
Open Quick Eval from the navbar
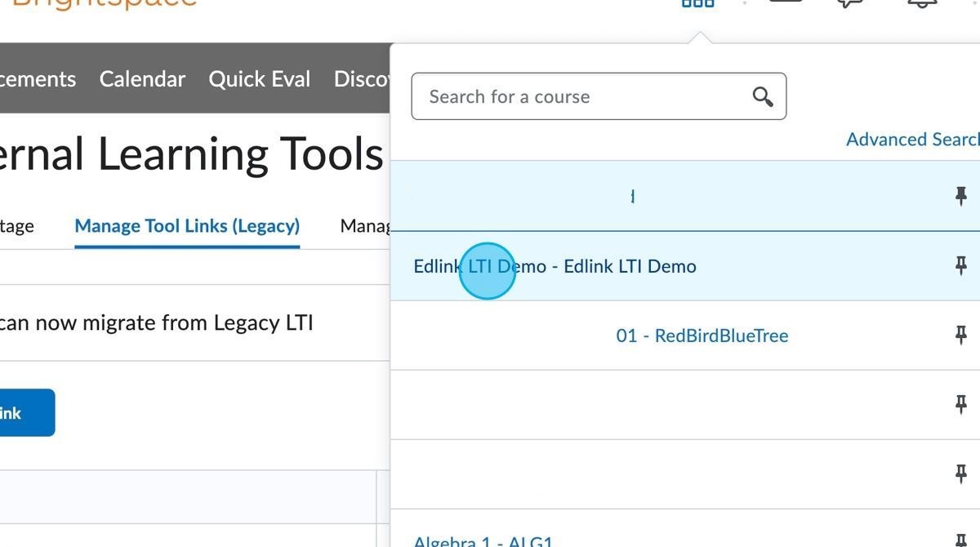[259, 78]
